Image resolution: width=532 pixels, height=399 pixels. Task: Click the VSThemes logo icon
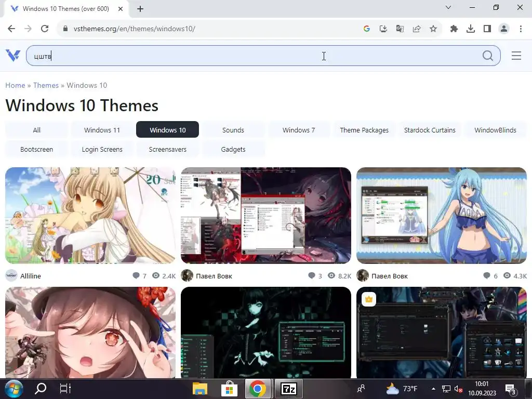coord(13,55)
